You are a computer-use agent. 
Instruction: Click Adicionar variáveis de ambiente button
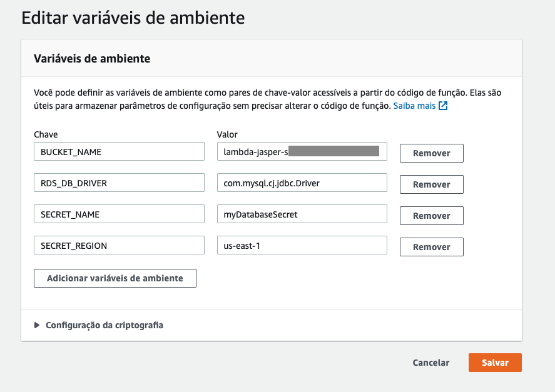pyautogui.click(x=115, y=278)
